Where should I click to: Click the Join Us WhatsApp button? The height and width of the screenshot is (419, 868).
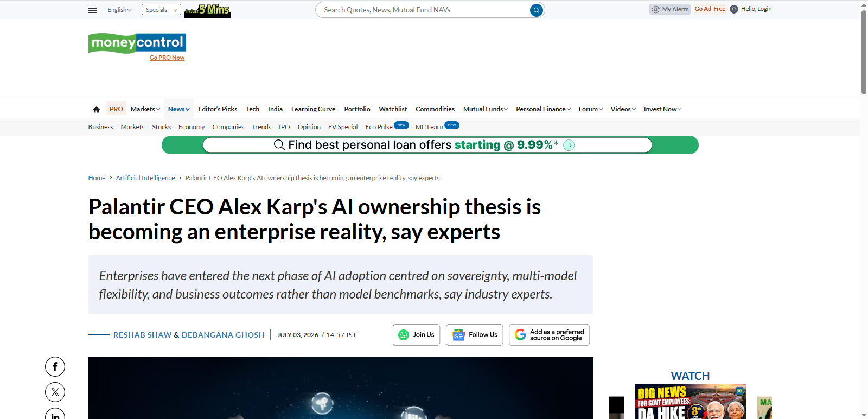(x=416, y=335)
